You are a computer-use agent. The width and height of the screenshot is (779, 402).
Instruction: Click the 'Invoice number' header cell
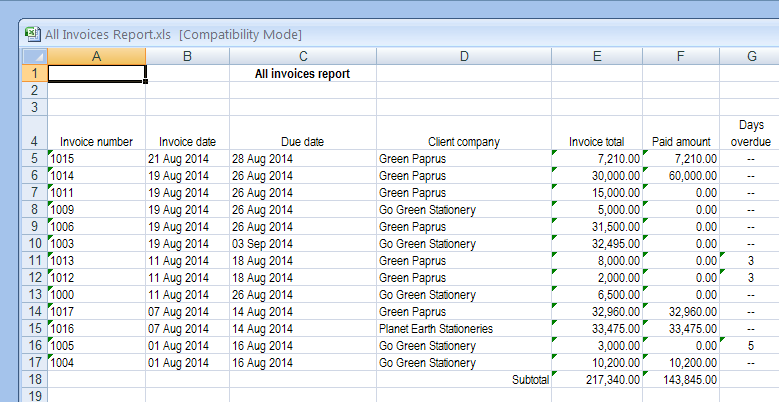tap(96, 133)
